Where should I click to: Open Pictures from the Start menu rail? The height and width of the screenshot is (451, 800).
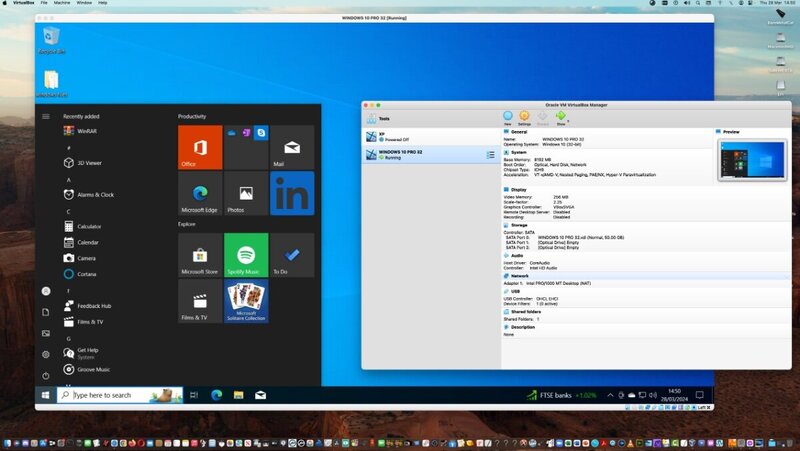46,333
